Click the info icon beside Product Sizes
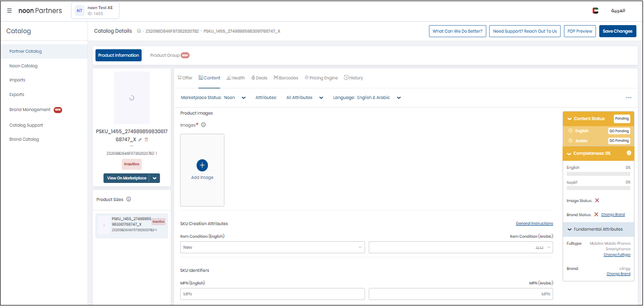Image resolution: width=644 pixels, height=307 pixels. [x=129, y=199]
